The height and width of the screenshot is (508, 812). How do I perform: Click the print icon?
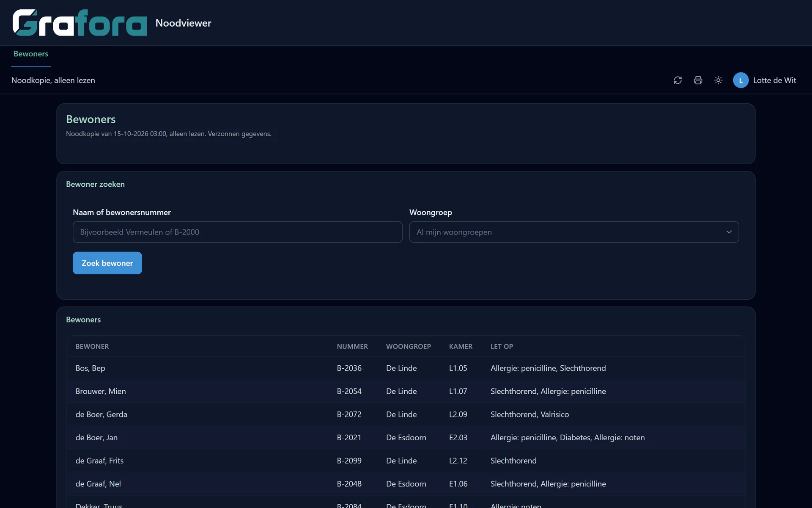[x=698, y=80]
